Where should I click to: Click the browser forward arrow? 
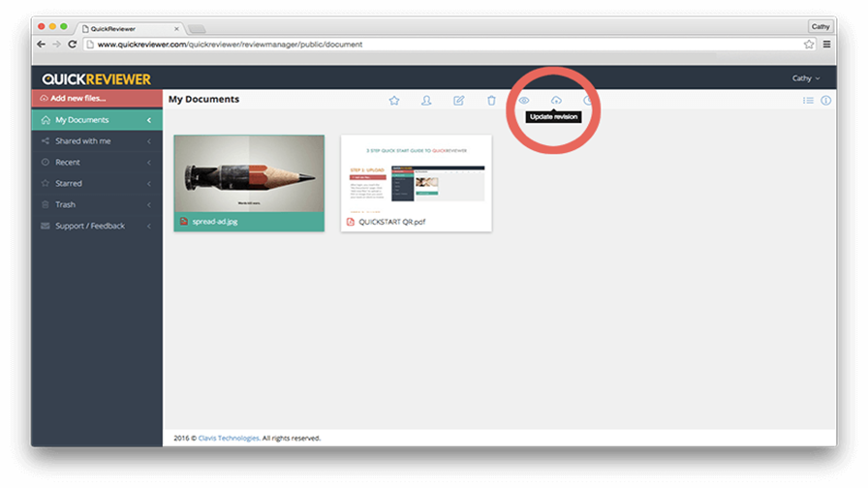click(56, 45)
